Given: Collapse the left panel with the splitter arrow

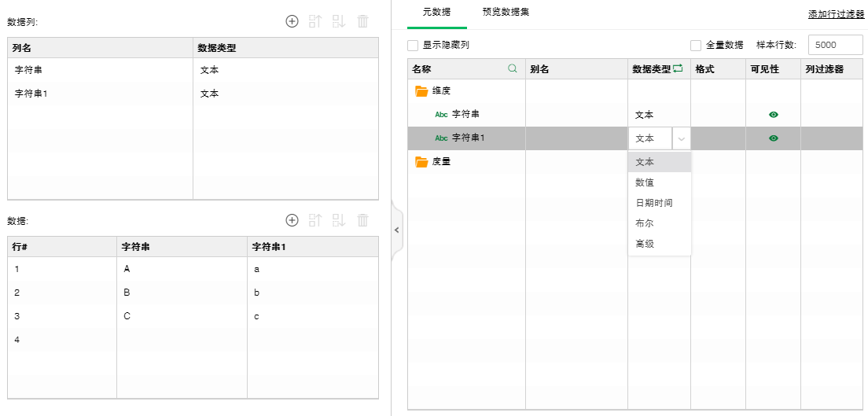Looking at the screenshot, I should 396,230.
